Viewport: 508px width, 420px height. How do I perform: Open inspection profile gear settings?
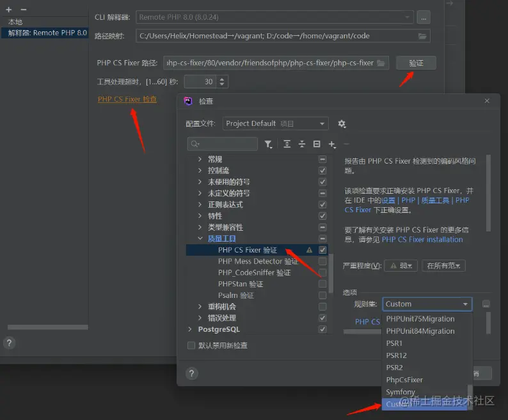[342, 124]
